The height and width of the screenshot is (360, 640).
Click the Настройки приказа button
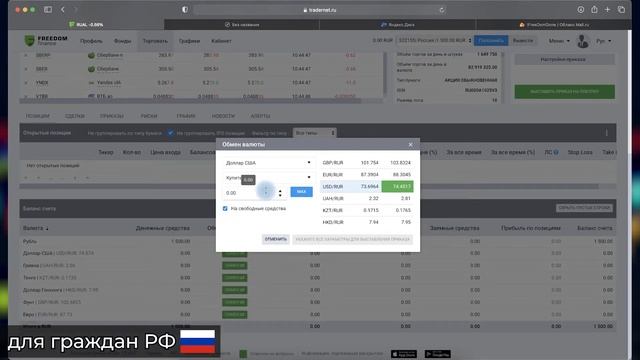(x=564, y=60)
